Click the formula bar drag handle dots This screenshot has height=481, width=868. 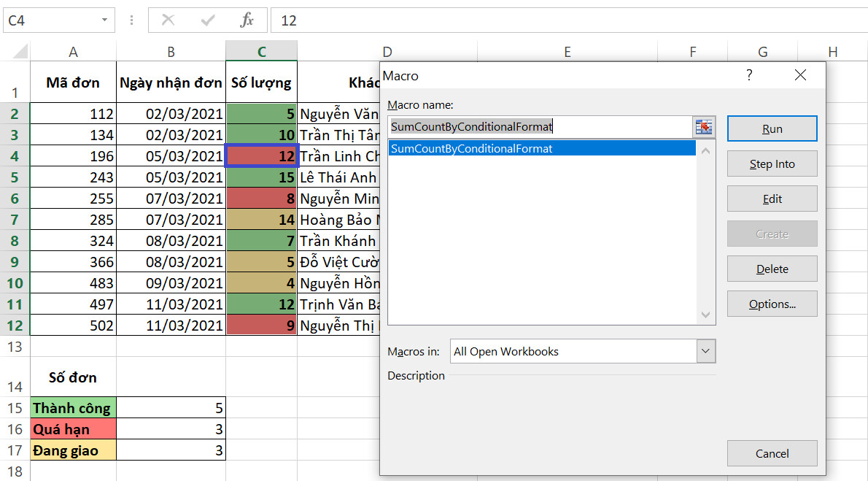[131, 20]
